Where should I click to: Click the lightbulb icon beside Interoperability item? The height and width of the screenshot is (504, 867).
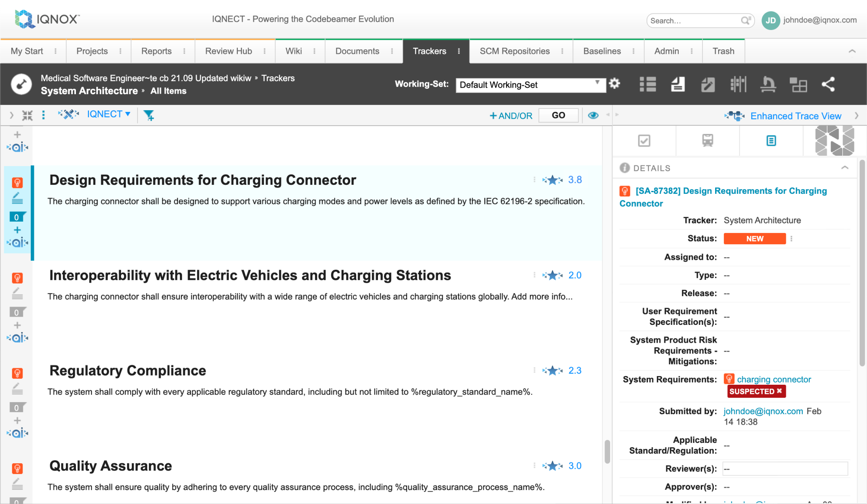click(x=17, y=278)
